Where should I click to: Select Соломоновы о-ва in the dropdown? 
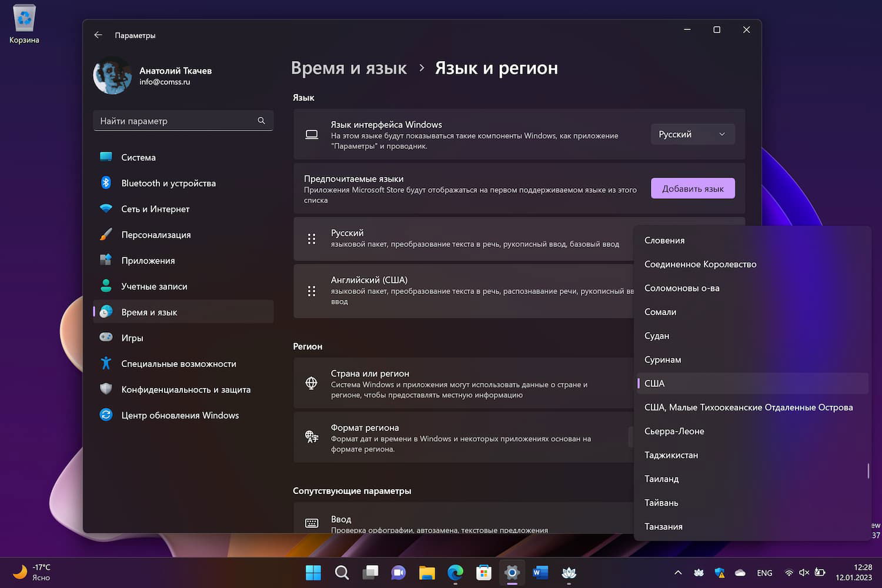pyautogui.click(x=753, y=288)
